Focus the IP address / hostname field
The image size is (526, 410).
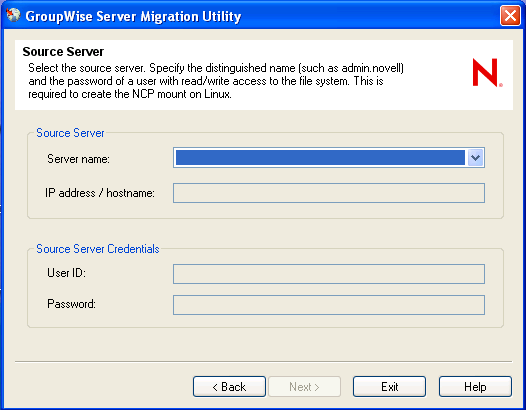(329, 193)
